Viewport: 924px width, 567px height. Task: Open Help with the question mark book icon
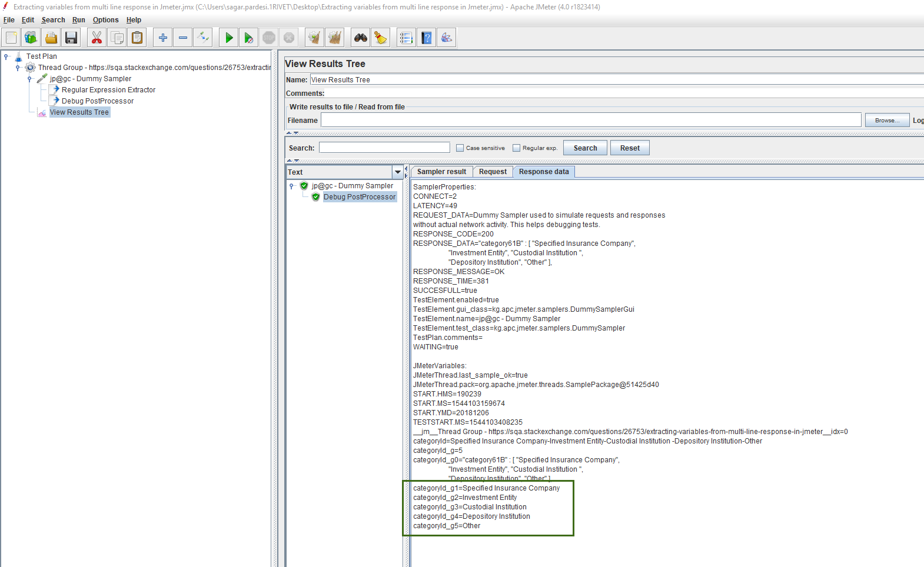point(427,38)
